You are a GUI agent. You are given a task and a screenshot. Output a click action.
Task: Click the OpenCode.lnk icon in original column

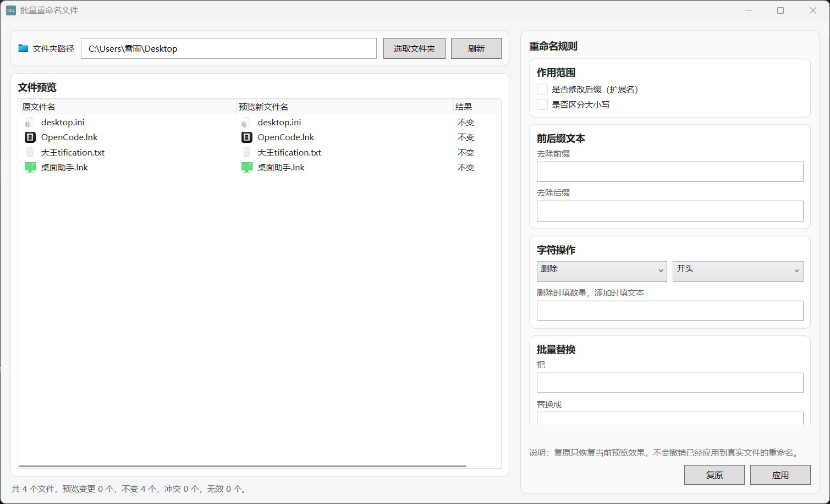[x=30, y=137]
